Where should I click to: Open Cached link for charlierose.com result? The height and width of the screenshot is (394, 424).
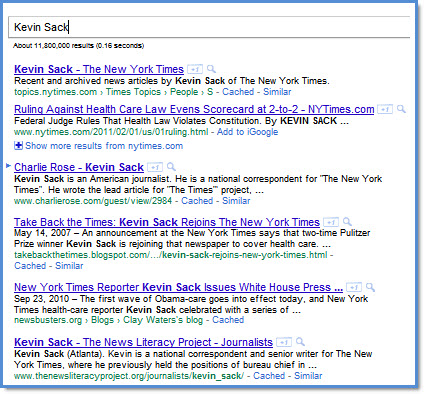pos(197,201)
